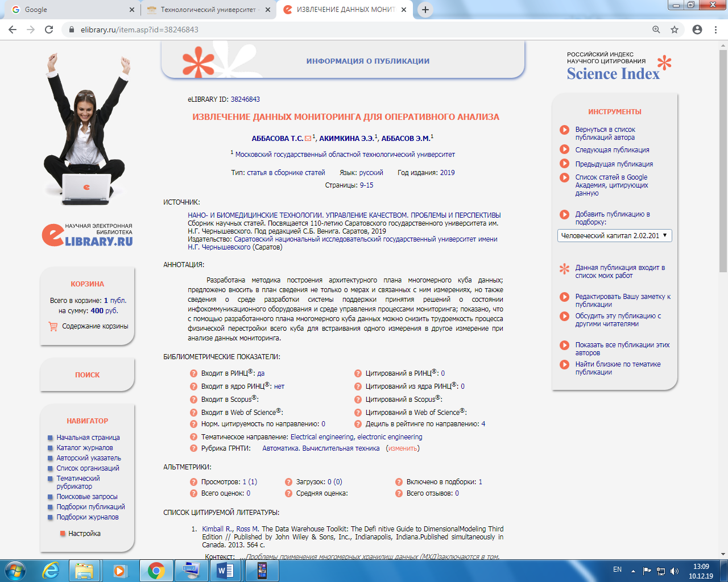Viewport: 728px width, 582px height.
Task: Open Тематический рубрикатор in navigator
Action: 78,483
